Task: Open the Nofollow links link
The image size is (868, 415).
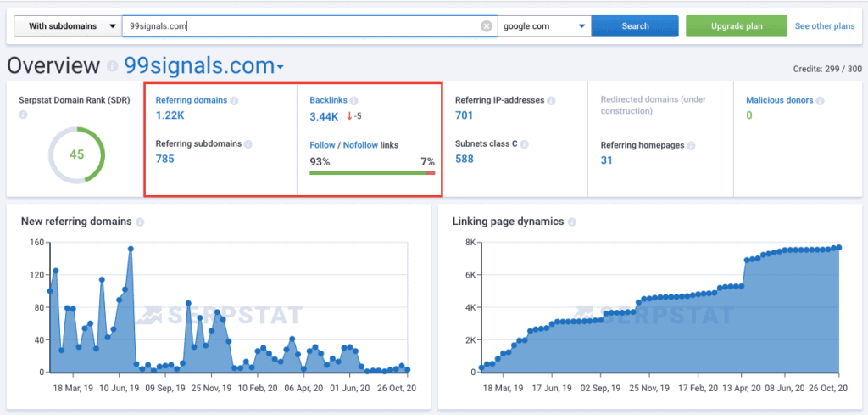Action: click(360, 144)
